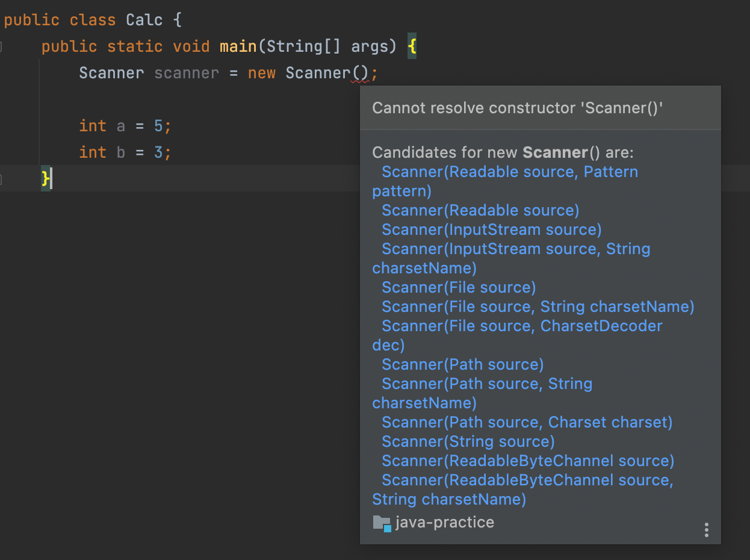Select the Scanner(Path source) constructor candidate
This screenshot has height=560, width=750.
point(462,364)
